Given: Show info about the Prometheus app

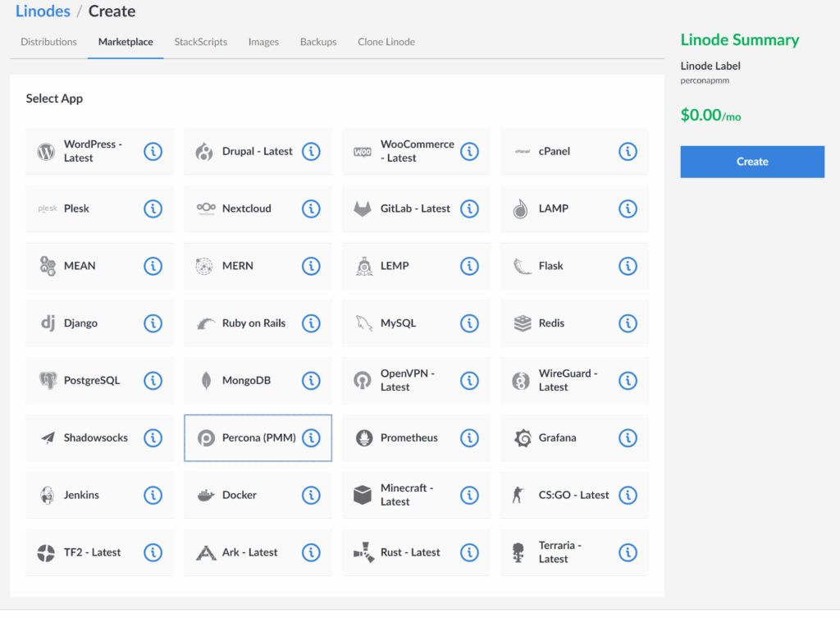Looking at the screenshot, I should coord(469,438).
